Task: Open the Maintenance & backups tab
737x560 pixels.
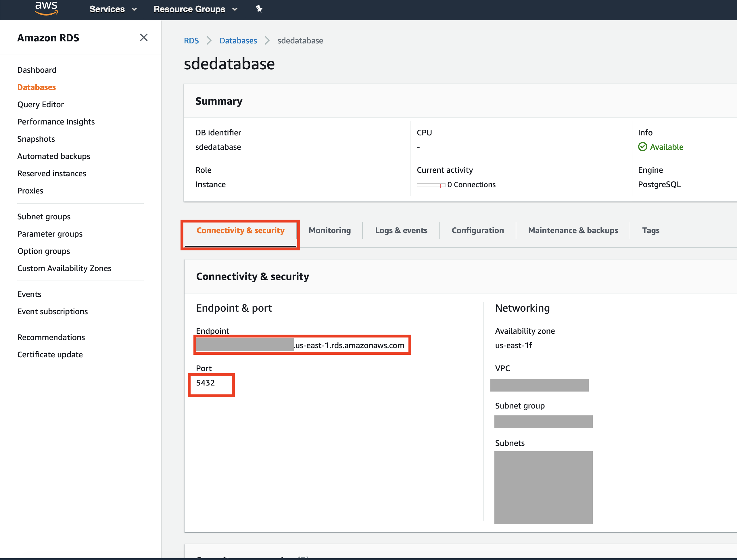Action: click(573, 230)
